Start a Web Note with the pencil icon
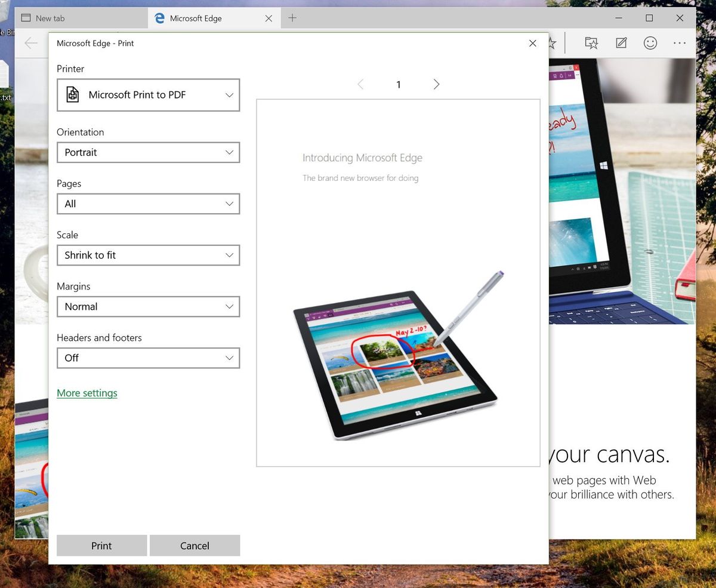Image resolution: width=716 pixels, height=588 pixels. tap(621, 42)
